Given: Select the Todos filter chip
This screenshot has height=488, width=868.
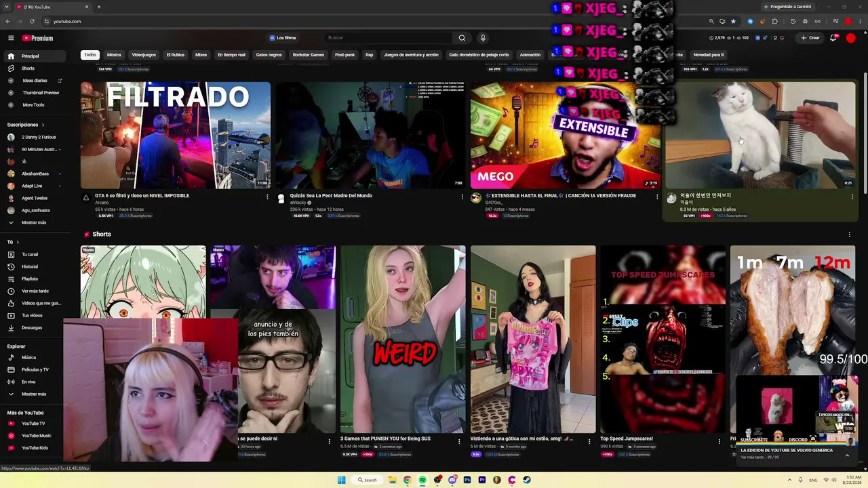Looking at the screenshot, I should point(90,55).
